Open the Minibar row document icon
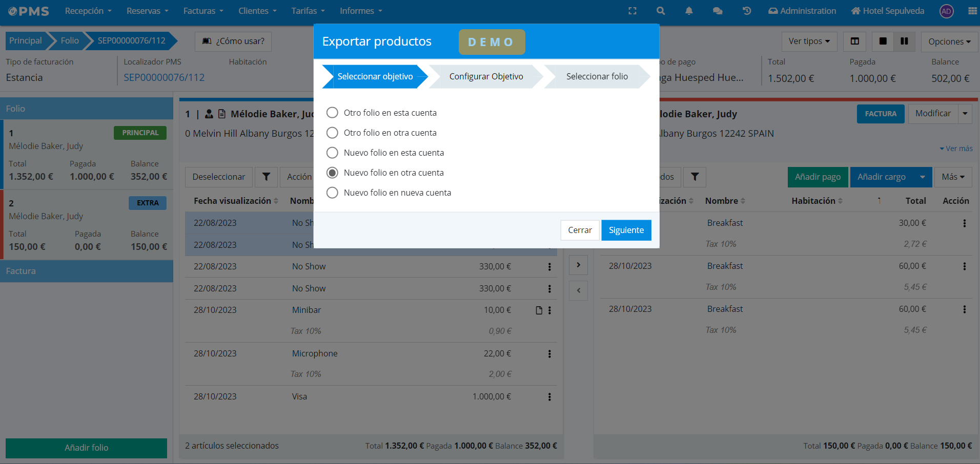The width and height of the screenshot is (980, 464). point(539,310)
